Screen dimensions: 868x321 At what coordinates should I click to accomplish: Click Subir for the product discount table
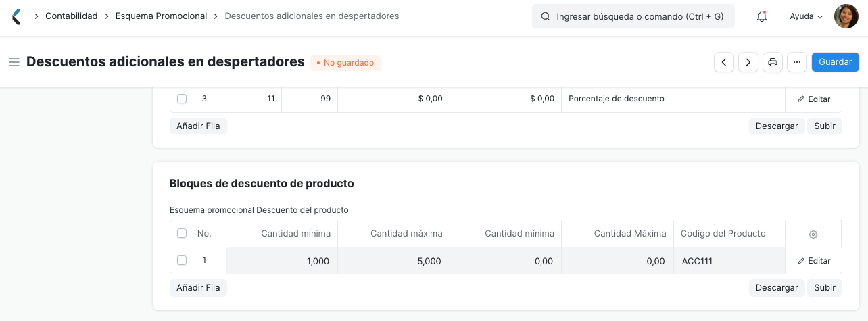825,287
